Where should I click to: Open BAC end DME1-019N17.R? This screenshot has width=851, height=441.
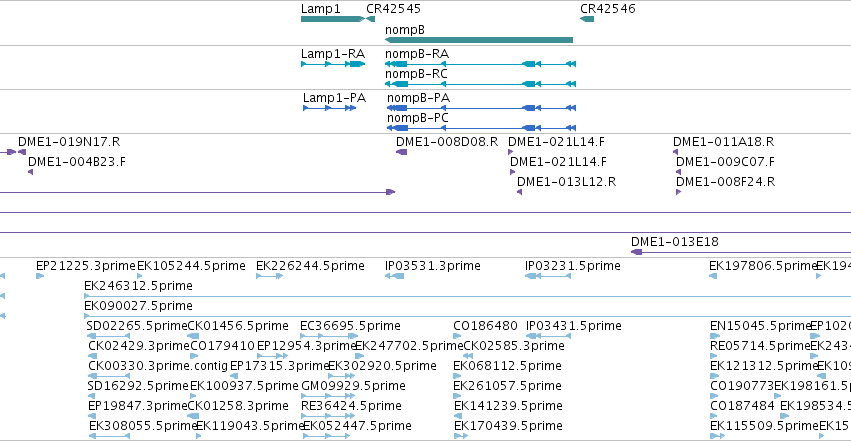(22, 152)
